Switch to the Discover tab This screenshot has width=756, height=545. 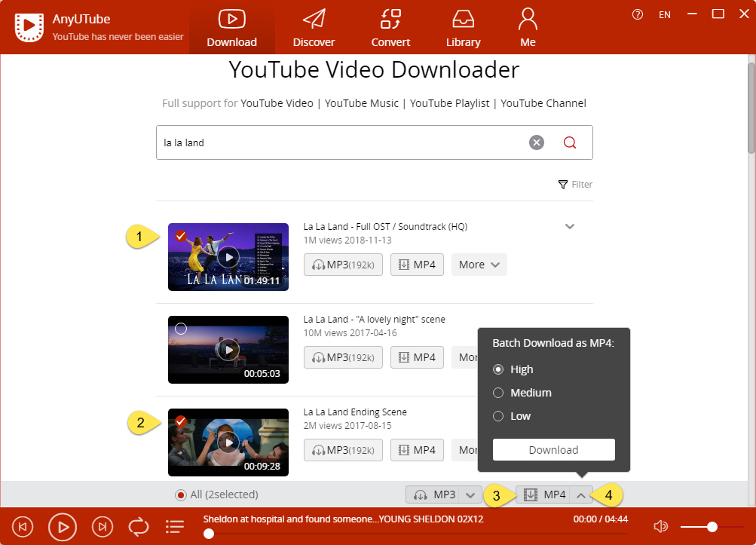pos(314,27)
